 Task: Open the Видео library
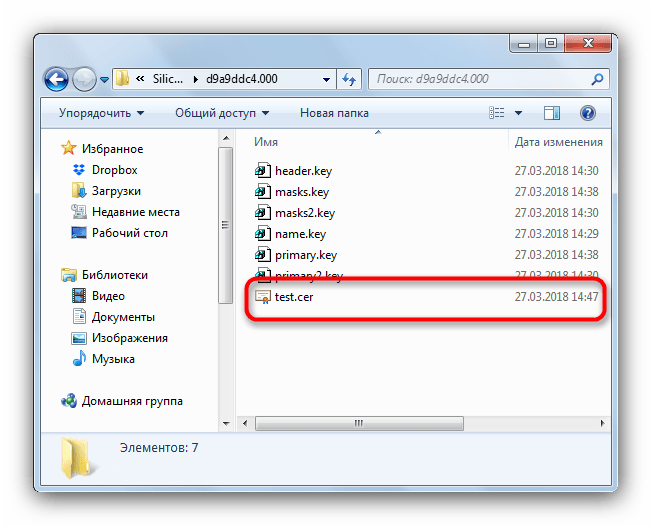coord(108,296)
